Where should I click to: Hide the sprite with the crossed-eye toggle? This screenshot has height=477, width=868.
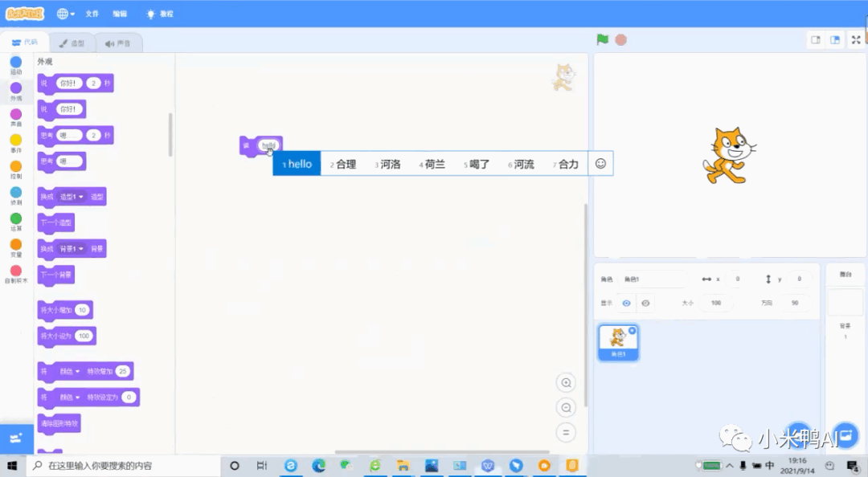[x=646, y=303]
